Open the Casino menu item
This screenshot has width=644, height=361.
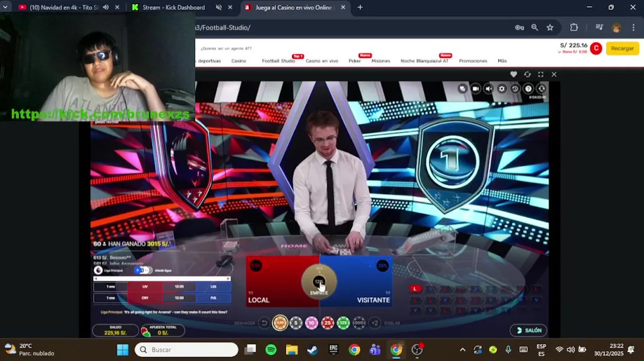coord(239,61)
